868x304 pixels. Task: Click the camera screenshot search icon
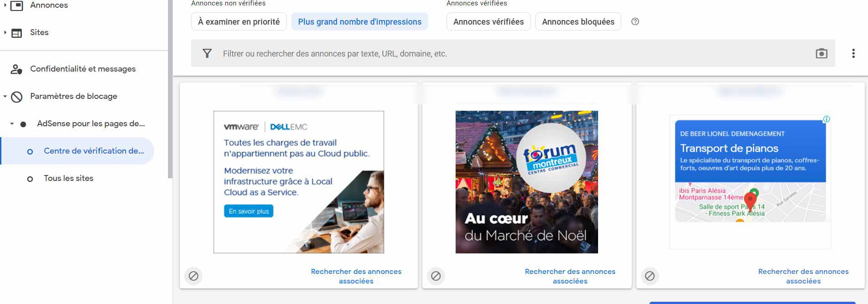(821, 53)
